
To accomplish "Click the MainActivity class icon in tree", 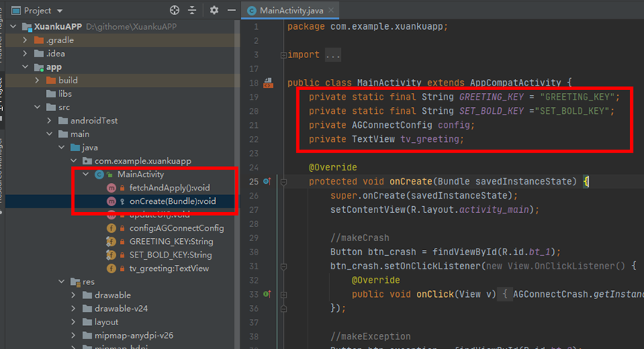I will (99, 174).
